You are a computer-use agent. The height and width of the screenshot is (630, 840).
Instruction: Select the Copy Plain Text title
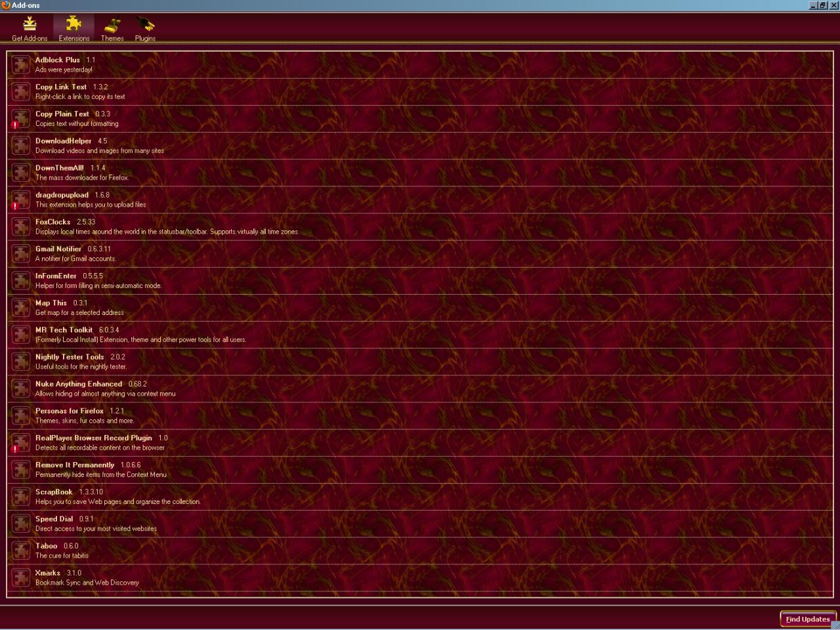pos(62,114)
